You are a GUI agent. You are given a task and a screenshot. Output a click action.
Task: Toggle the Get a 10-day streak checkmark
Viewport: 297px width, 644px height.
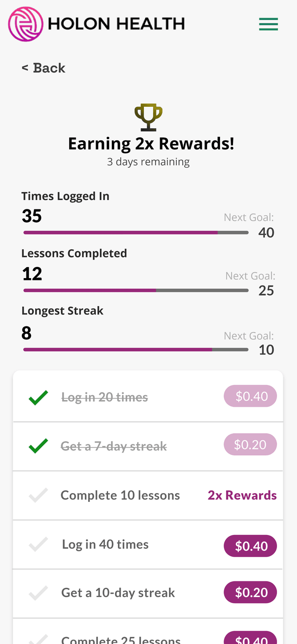pyautogui.click(x=39, y=593)
